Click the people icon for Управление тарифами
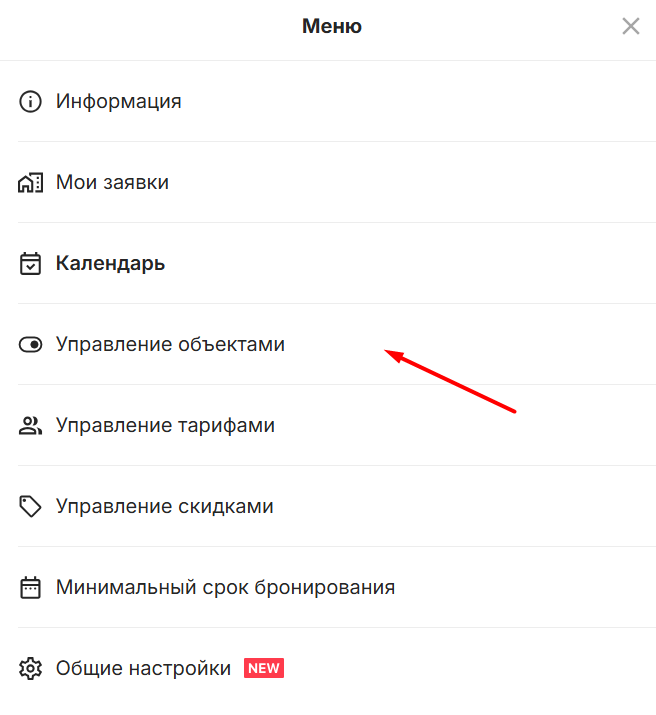 click(30, 426)
